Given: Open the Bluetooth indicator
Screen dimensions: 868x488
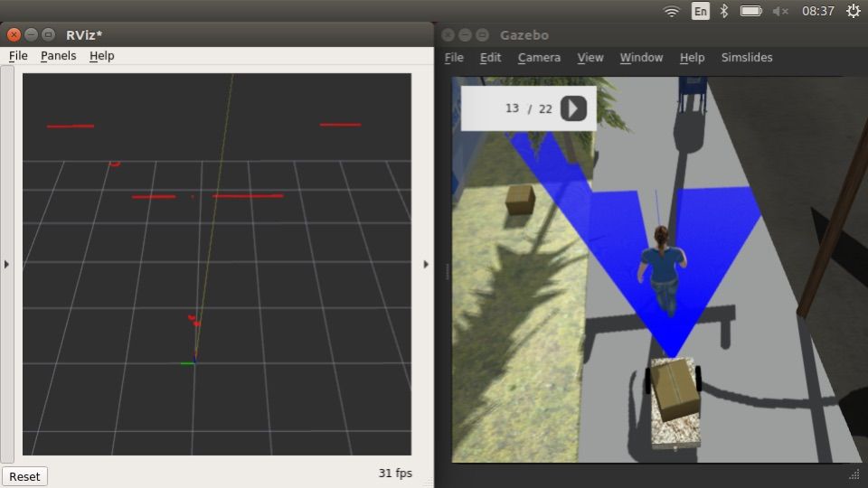Looking at the screenshot, I should (723, 11).
